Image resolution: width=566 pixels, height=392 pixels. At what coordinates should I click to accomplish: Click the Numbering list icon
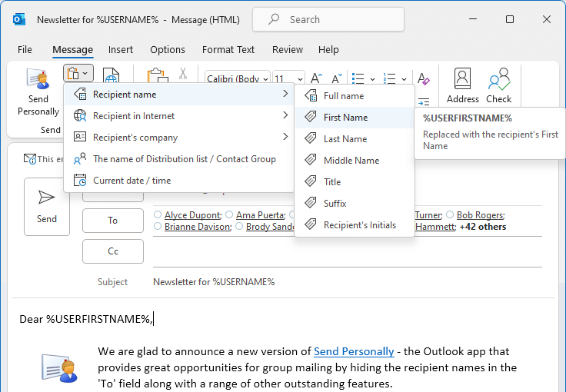(x=389, y=78)
